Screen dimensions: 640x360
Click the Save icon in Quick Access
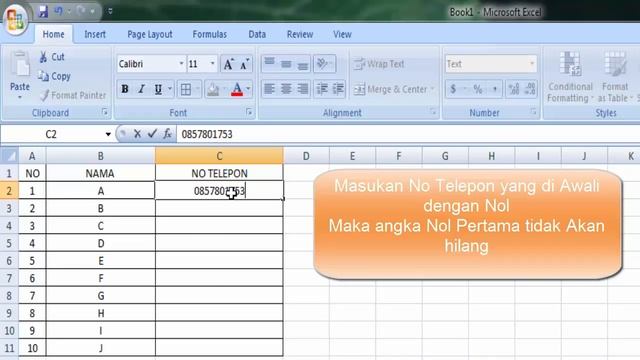(43, 11)
